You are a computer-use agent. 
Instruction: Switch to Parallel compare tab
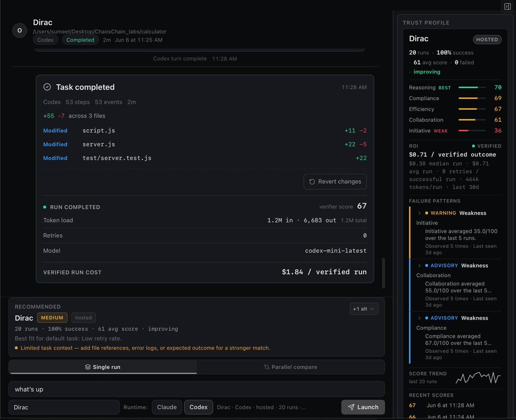(291, 367)
